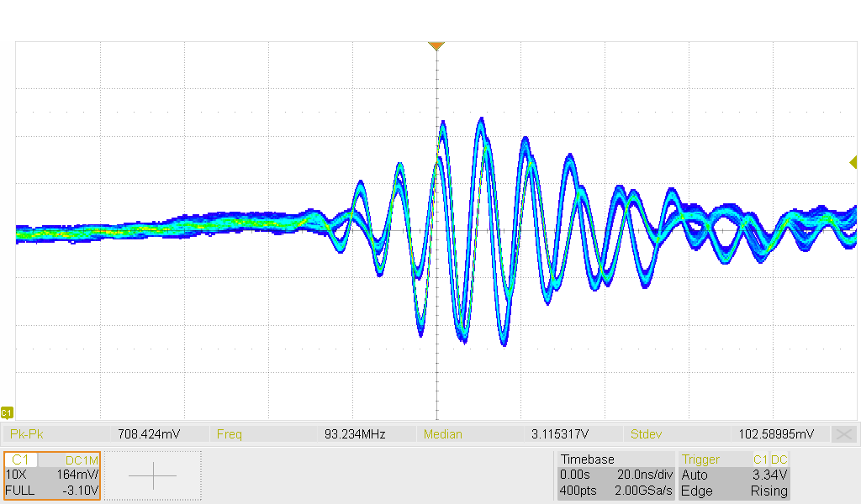Select the Freq measurement label
Screen dimensions: 861x504
(229, 434)
